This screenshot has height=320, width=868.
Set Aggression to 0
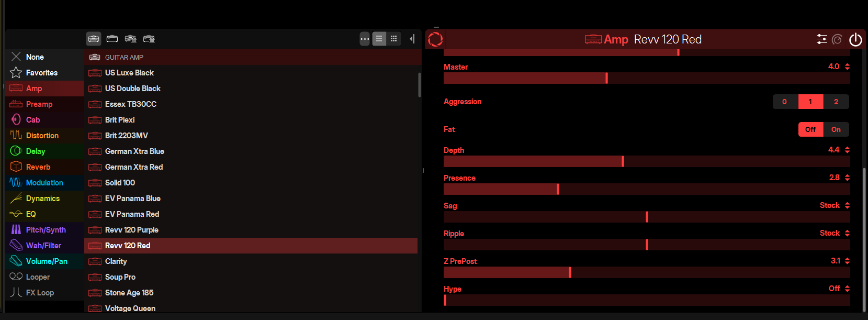tap(784, 102)
